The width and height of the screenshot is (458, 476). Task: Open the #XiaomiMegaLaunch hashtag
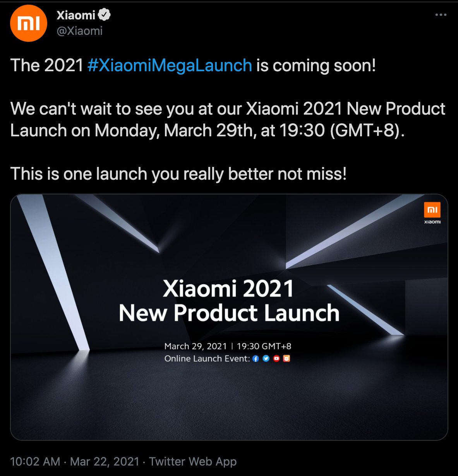tap(170, 65)
